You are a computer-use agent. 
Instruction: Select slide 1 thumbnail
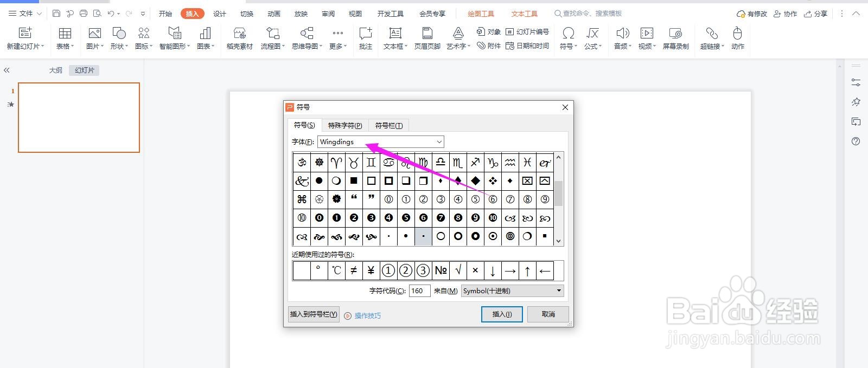point(79,118)
